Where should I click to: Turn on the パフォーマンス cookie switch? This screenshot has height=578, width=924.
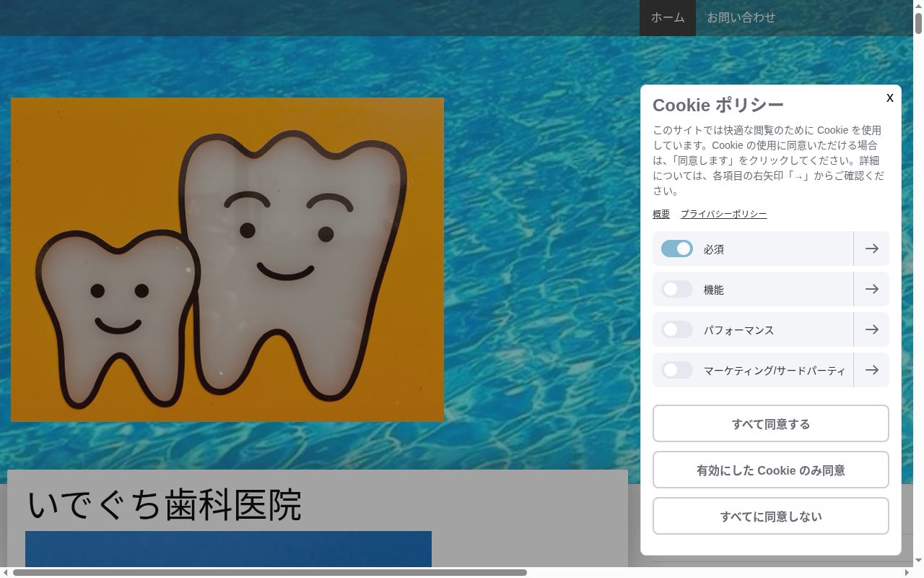tap(677, 329)
